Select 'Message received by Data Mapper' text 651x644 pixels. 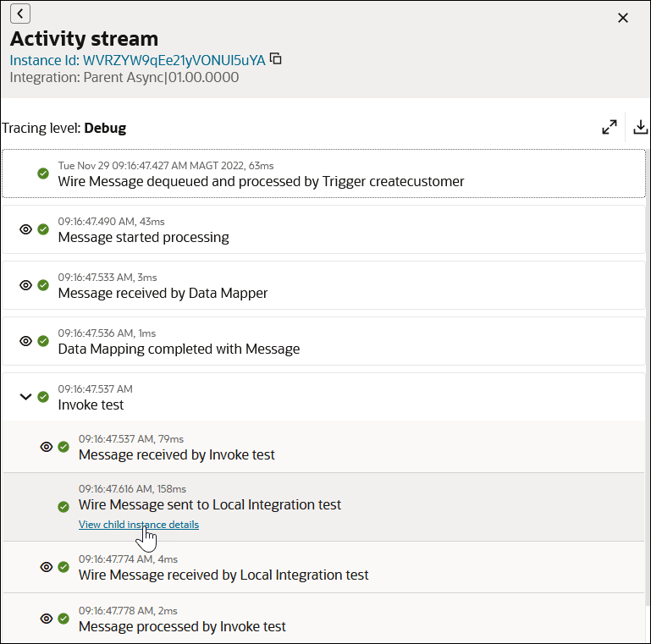pos(163,294)
